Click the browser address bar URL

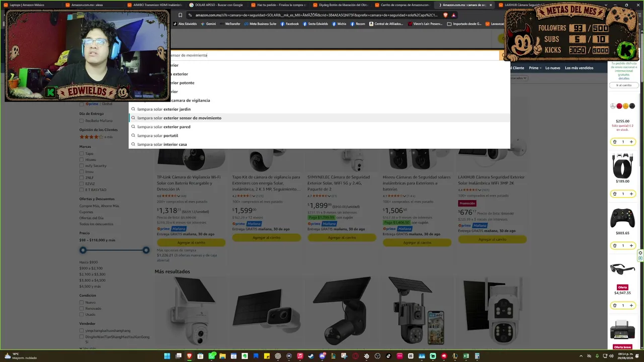316,15
